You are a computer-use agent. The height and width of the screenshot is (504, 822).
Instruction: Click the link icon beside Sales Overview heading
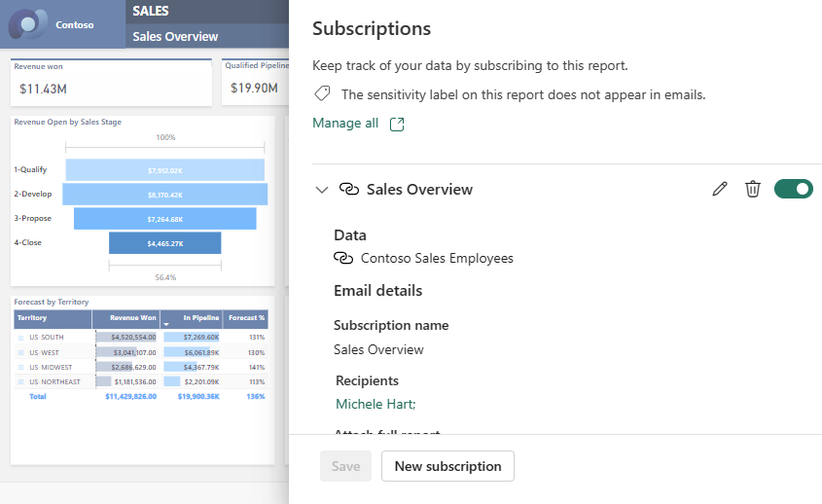point(349,189)
